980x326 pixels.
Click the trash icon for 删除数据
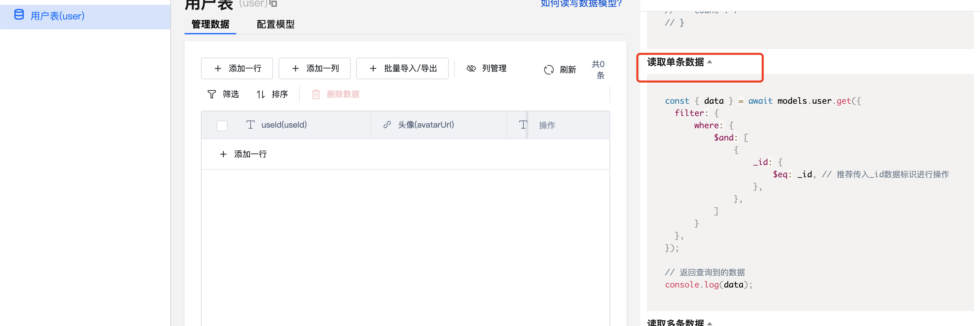[x=316, y=94]
